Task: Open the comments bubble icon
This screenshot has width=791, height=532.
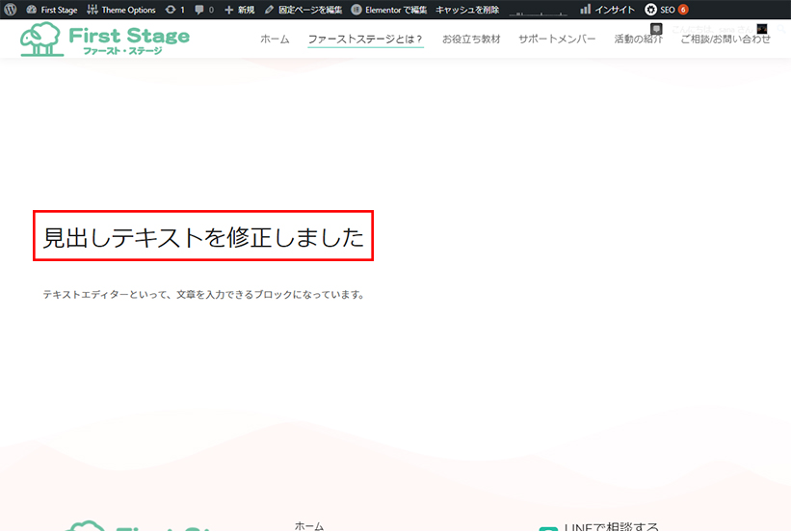Action: (x=204, y=10)
